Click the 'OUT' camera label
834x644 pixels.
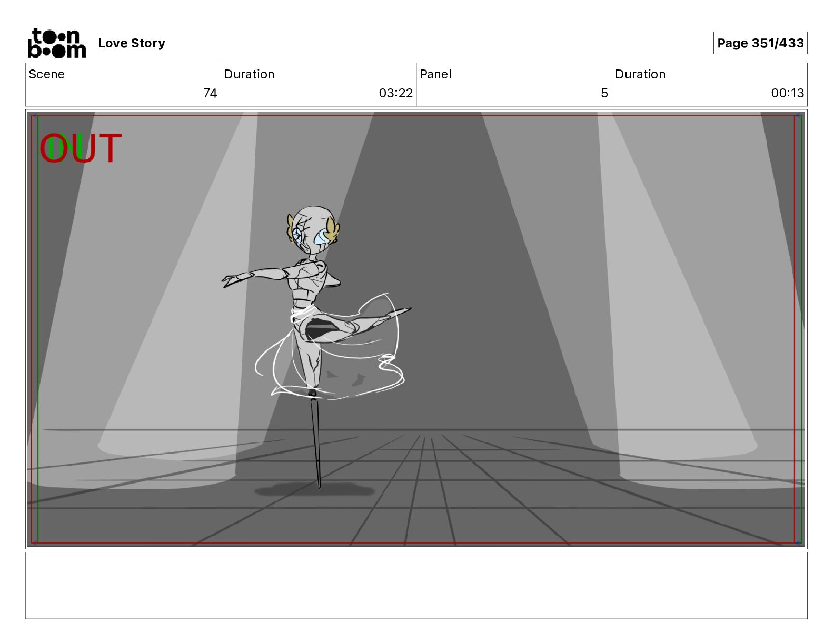coord(81,148)
